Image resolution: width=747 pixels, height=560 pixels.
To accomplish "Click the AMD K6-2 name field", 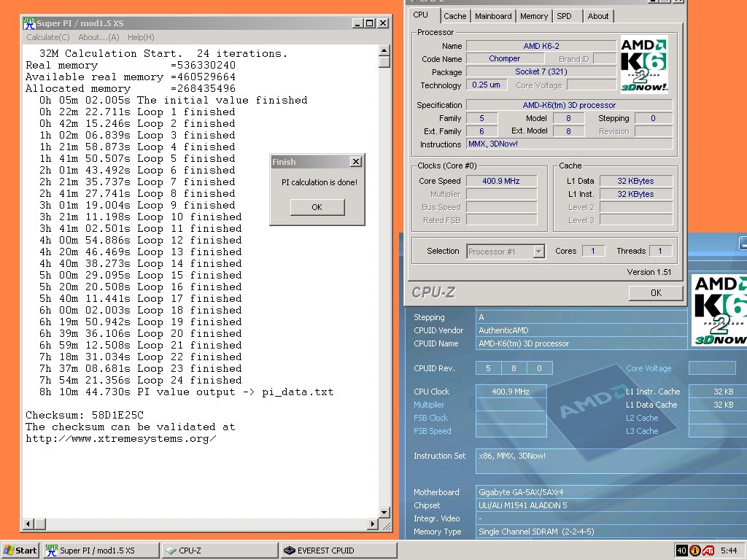I will [541, 46].
